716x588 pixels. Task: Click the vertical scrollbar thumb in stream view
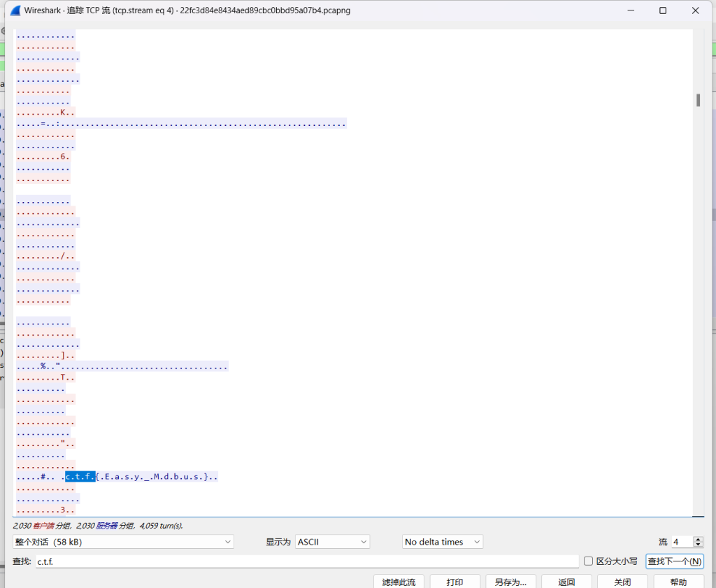tap(698, 100)
